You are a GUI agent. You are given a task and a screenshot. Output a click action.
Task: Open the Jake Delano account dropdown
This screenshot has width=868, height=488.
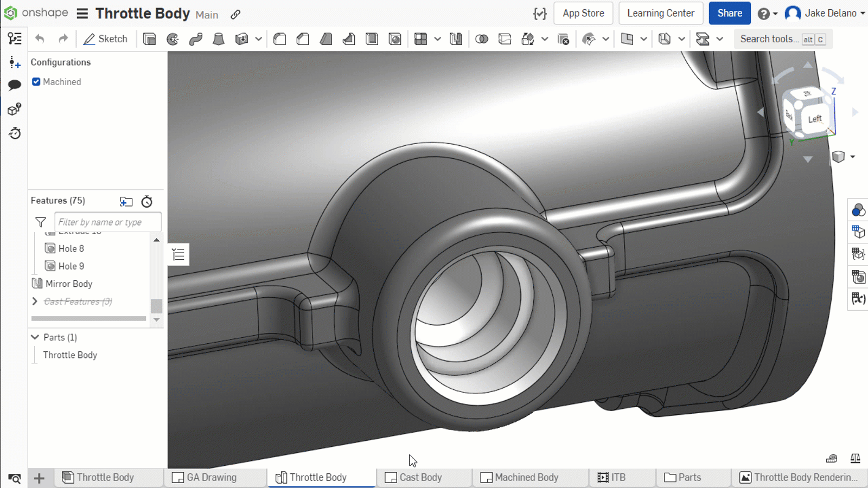pos(825,13)
